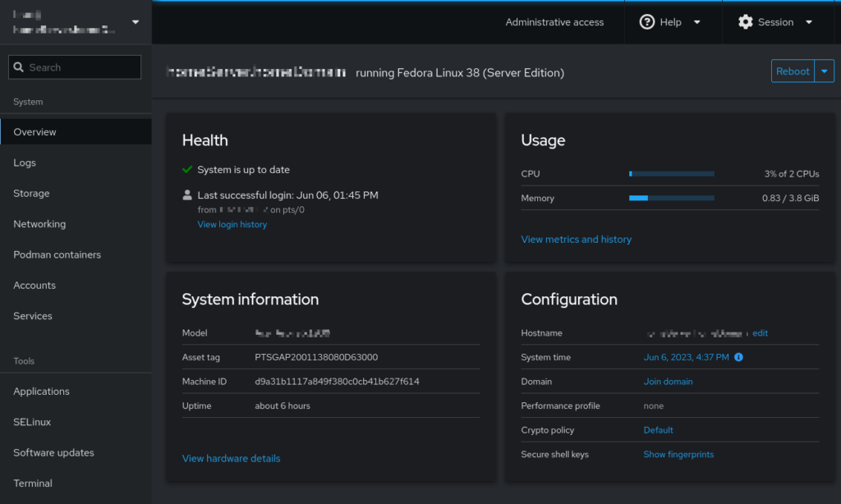Click the Session gear icon
The image size is (841, 504).
(x=745, y=22)
